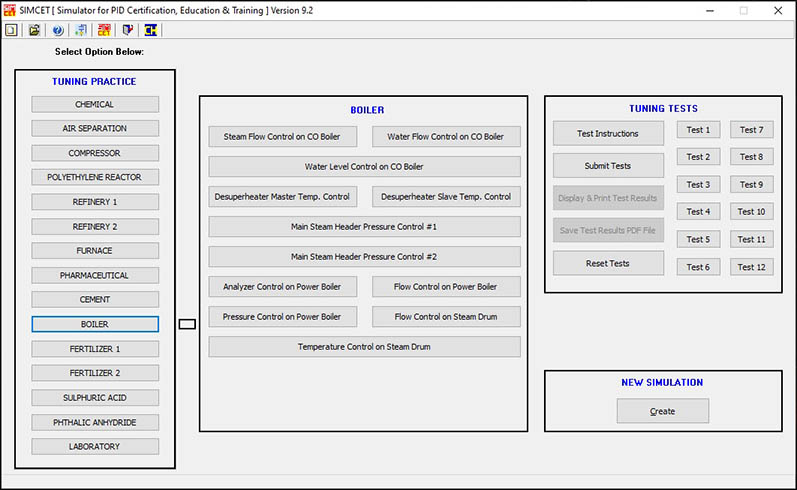This screenshot has height=490, width=797.
Task: Start Test 12
Action: (x=752, y=267)
